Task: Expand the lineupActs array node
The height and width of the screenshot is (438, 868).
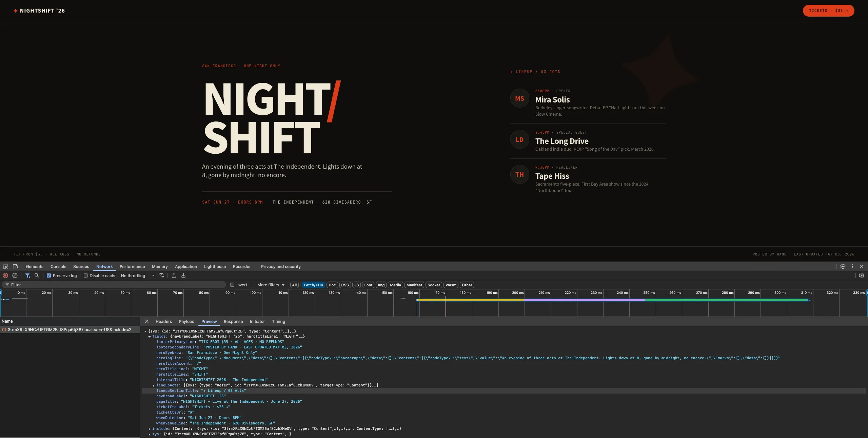Action: (154, 385)
